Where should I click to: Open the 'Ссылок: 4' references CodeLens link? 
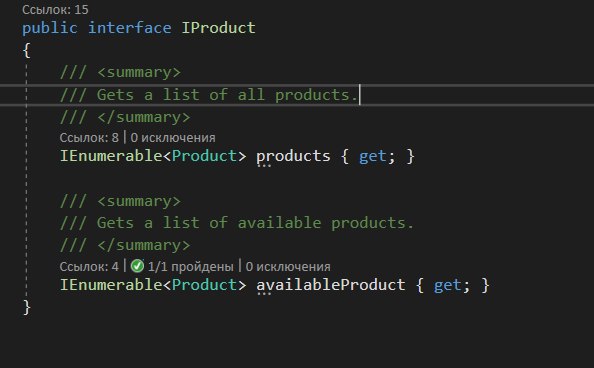tap(89, 266)
